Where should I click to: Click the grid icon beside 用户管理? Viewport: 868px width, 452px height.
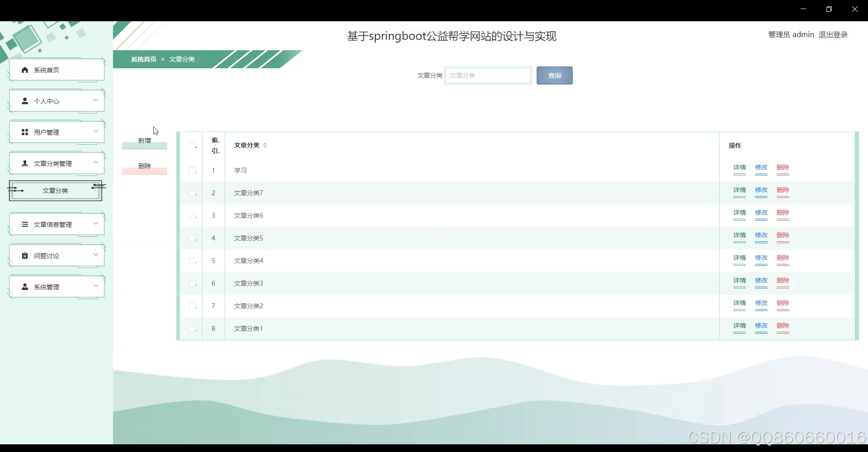[x=24, y=132]
